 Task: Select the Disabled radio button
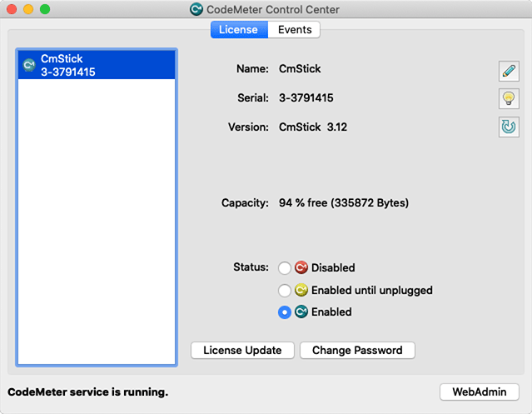[285, 267]
